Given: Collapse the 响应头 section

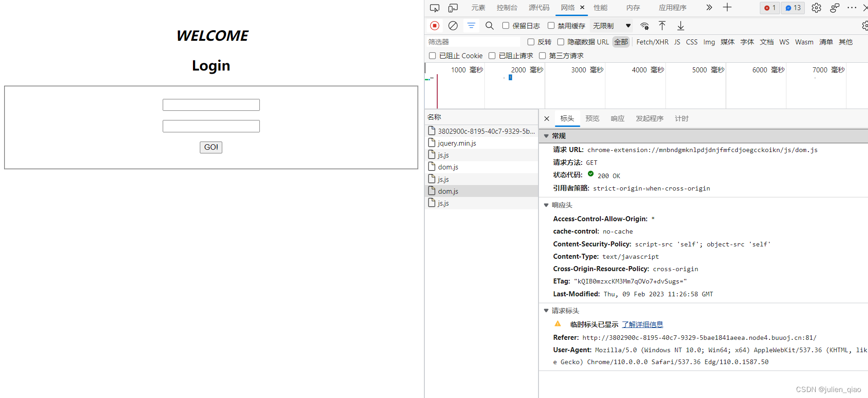Looking at the screenshot, I should (546, 205).
